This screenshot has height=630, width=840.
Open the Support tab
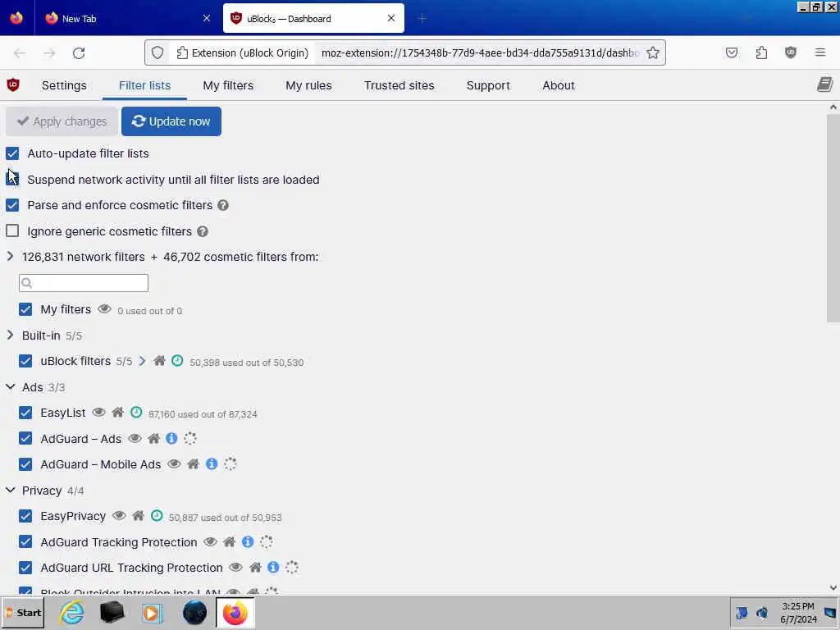[x=488, y=85]
